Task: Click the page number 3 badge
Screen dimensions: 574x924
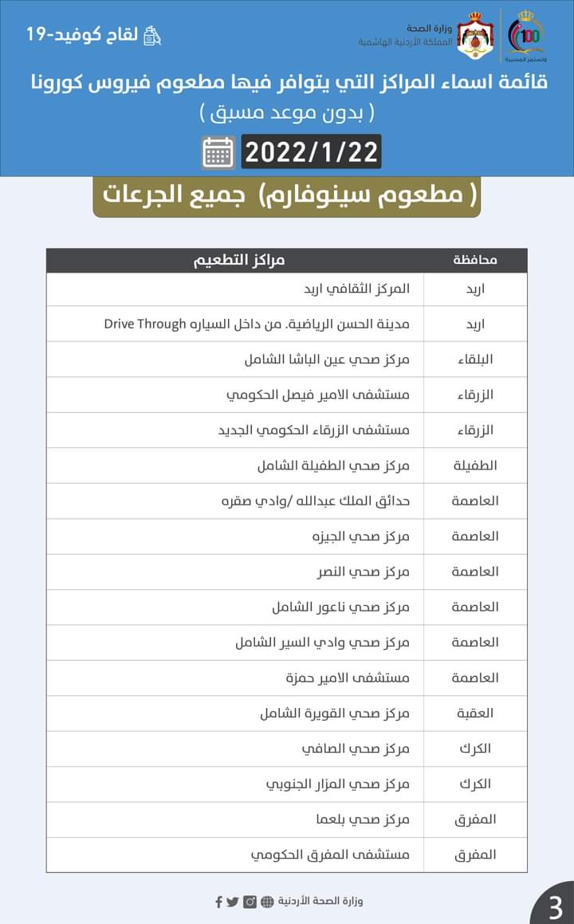Action: point(555,906)
